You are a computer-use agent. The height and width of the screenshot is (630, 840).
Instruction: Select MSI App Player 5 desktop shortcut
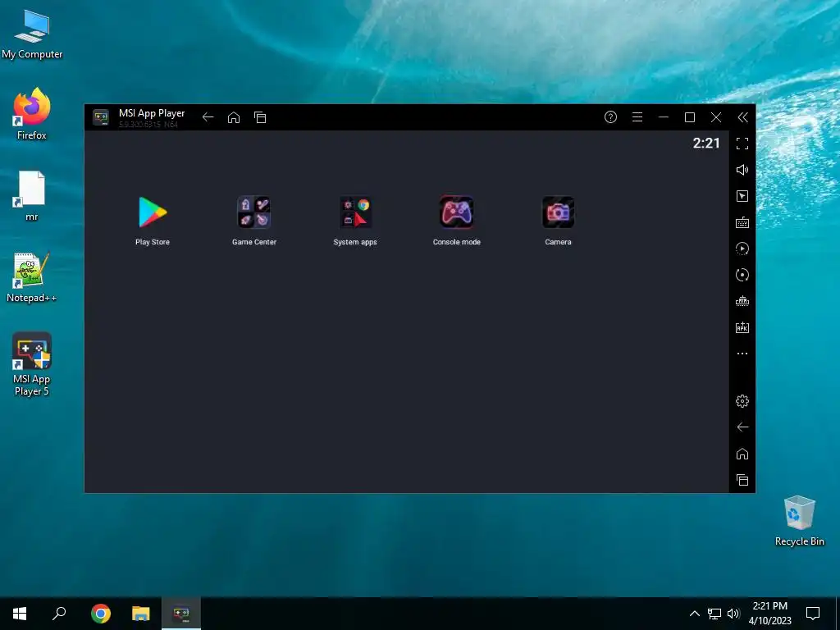32,364
